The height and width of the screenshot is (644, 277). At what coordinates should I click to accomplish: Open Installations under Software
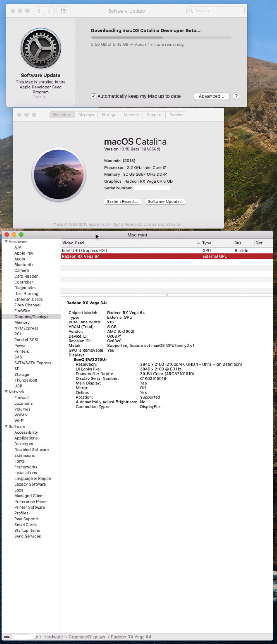26,473
